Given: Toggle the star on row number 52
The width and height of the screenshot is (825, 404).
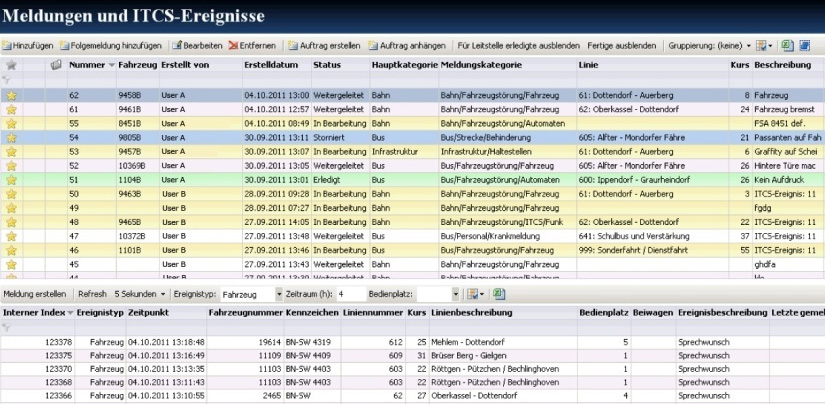Looking at the screenshot, I should click(11, 166).
